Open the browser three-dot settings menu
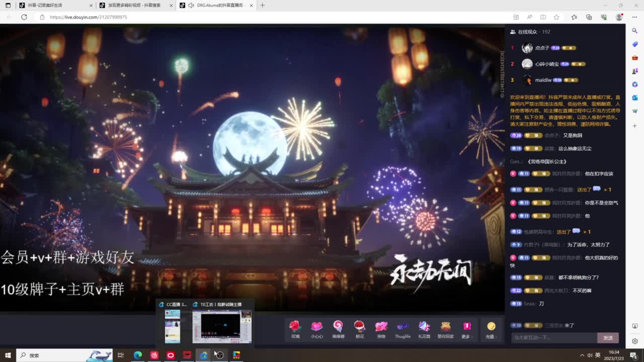Image resolution: width=644 pixels, height=362 pixels. (x=635, y=17)
